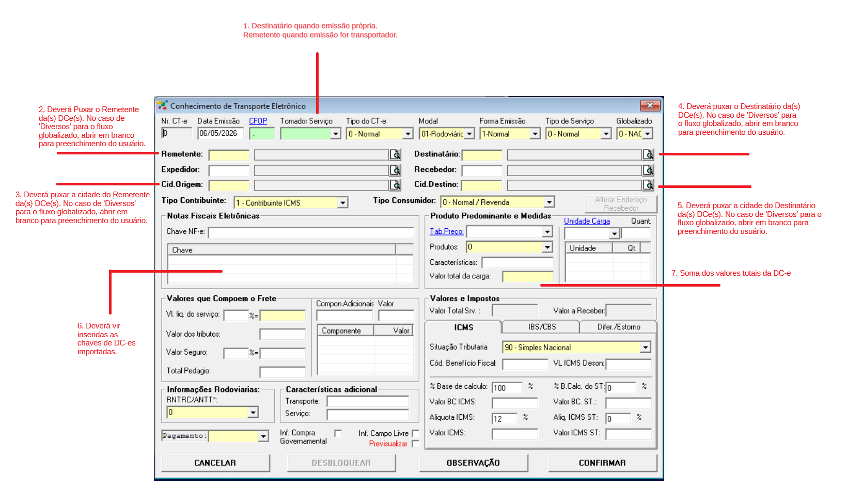Focus the Cid.Destino code field

click(482, 185)
